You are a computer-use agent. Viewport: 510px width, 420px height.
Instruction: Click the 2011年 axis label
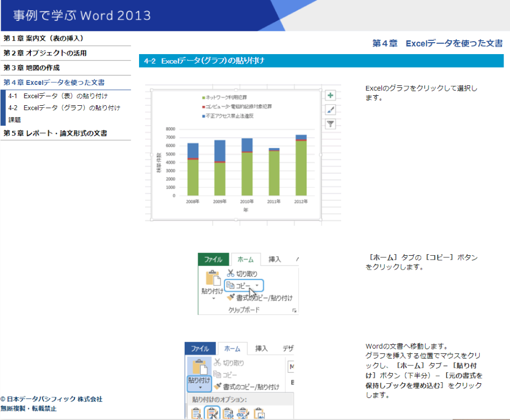(274, 202)
